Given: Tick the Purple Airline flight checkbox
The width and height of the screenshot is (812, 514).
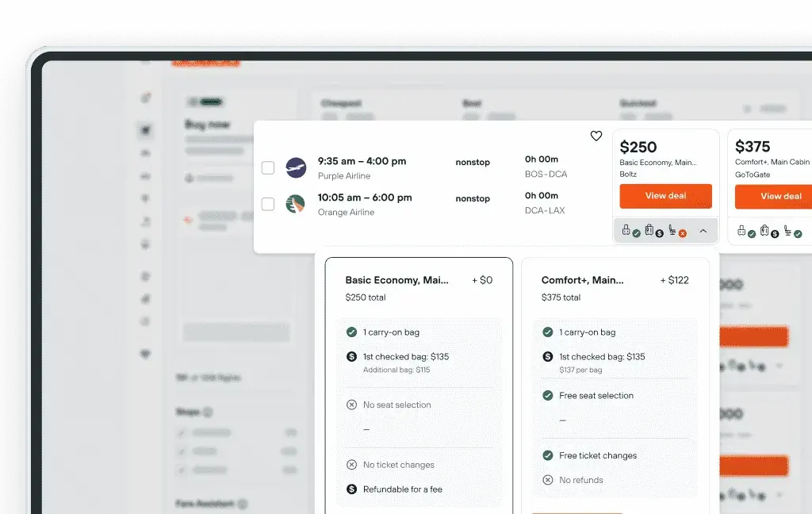Looking at the screenshot, I should (x=268, y=168).
